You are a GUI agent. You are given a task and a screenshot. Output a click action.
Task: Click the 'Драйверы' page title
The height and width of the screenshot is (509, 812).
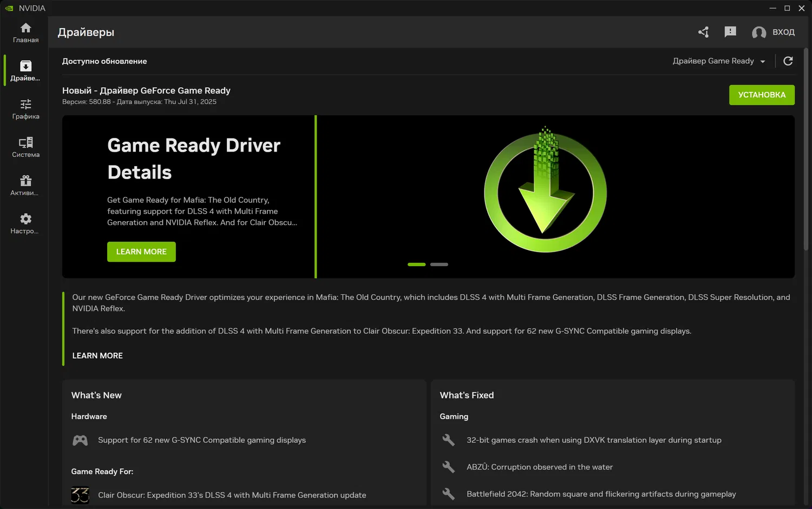pyautogui.click(x=86, y=32)
